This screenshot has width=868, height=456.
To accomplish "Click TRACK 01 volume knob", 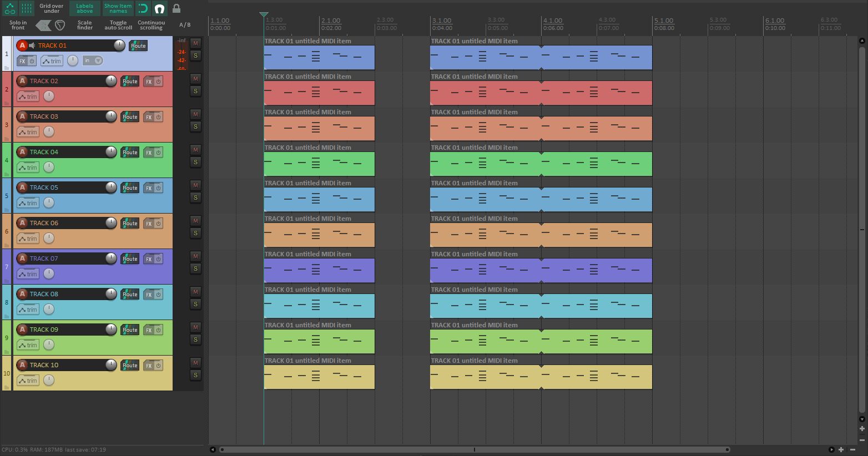I will (x=119, y=45).
